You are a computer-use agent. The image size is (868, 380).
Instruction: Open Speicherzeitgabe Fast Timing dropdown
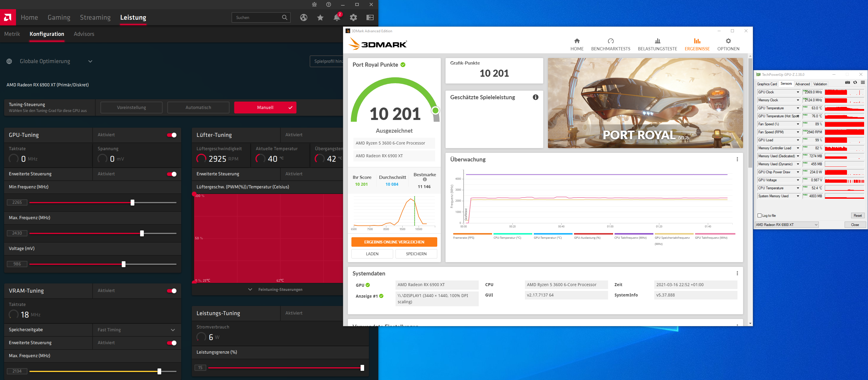click(x=173, y=330)
